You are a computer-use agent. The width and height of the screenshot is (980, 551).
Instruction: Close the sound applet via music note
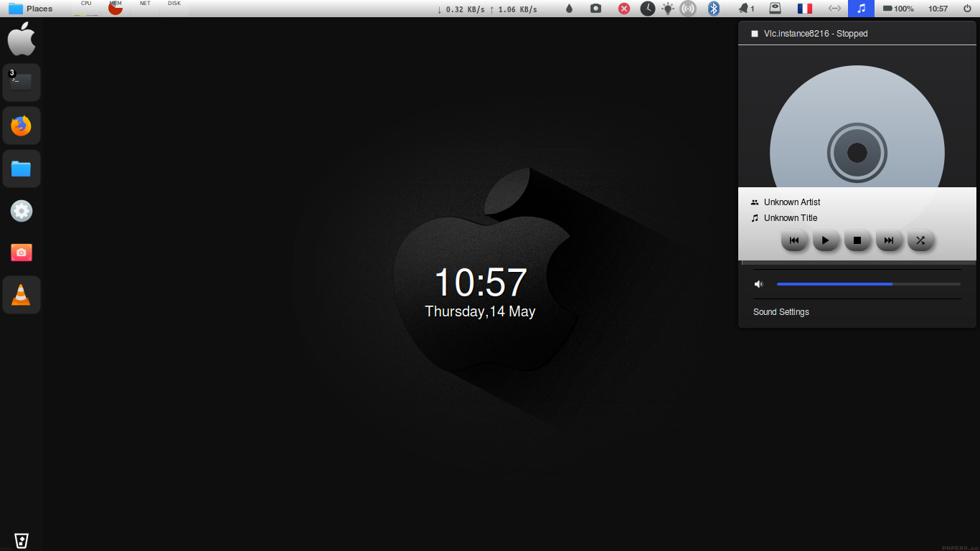861,9
